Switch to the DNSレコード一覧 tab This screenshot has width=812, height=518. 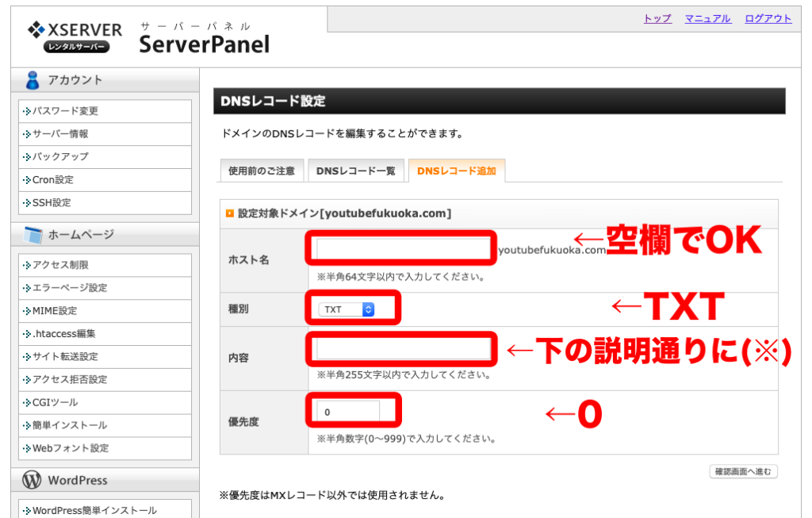356,170
